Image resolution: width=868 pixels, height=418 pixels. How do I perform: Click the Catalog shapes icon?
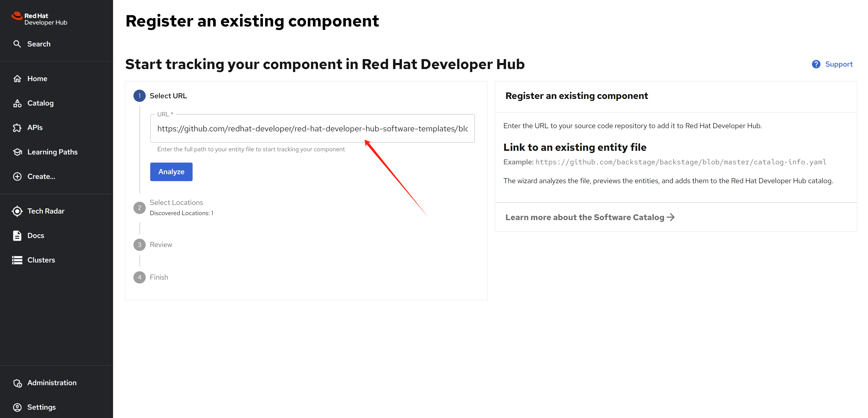[17, 103]
